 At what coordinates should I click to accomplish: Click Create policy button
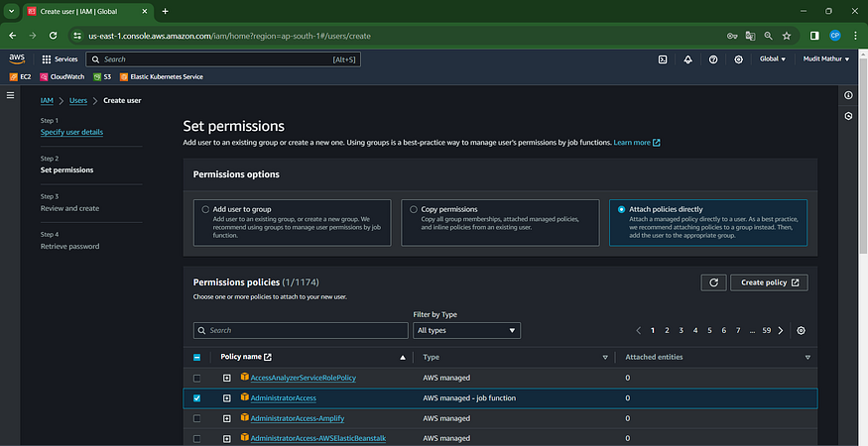[x=769, y=282]
